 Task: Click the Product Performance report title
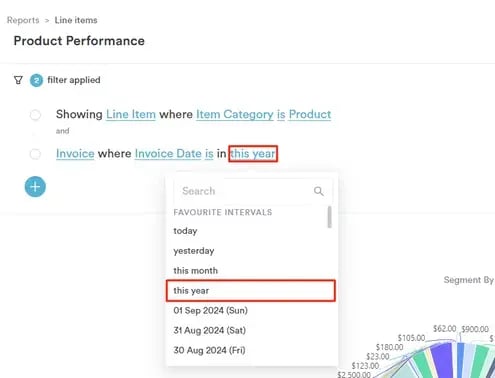tap(79, 41)
